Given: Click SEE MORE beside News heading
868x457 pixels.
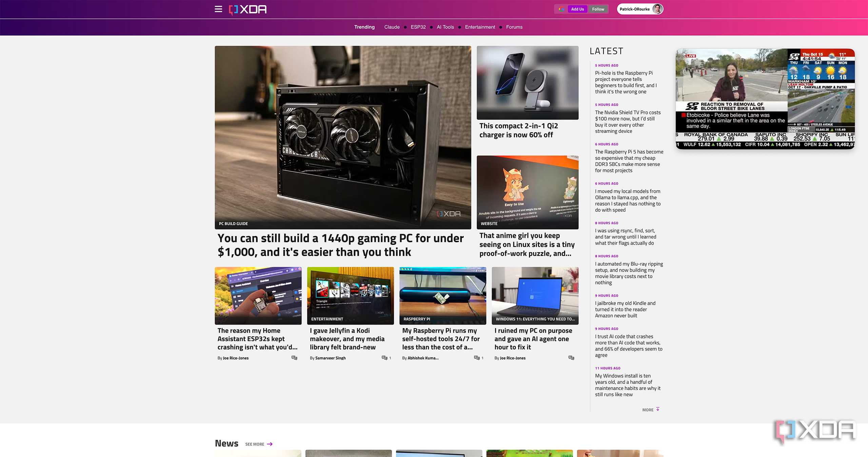Looking at the screenshot, I should (255, 444).
